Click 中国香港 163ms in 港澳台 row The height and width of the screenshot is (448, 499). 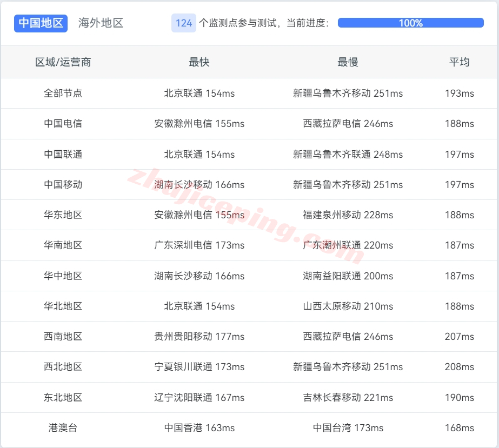(x=199, y=428)
